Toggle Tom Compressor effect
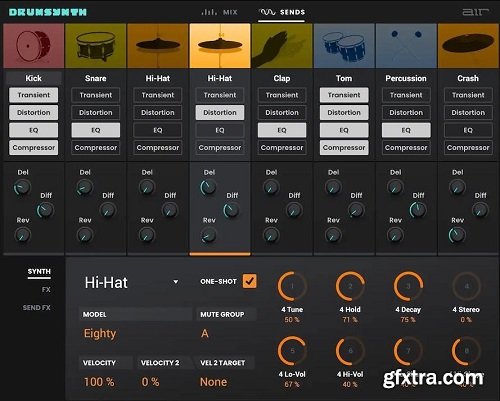 pos(344,148)
